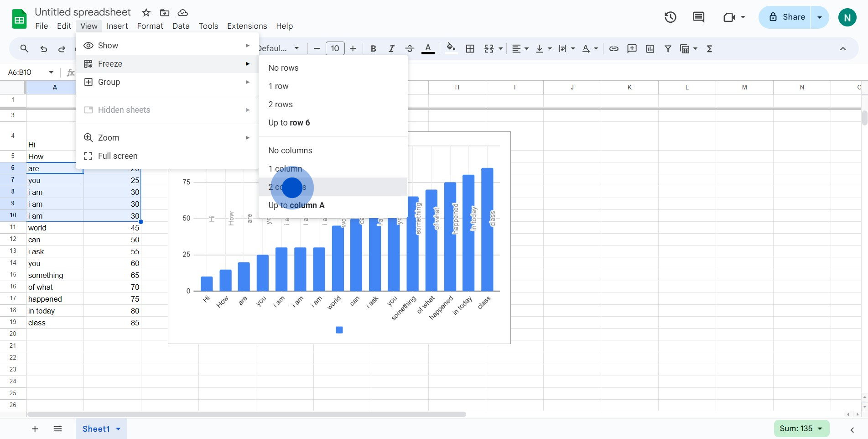Open vertical align dropdown
868x439 pixels.
coord(544,49)
